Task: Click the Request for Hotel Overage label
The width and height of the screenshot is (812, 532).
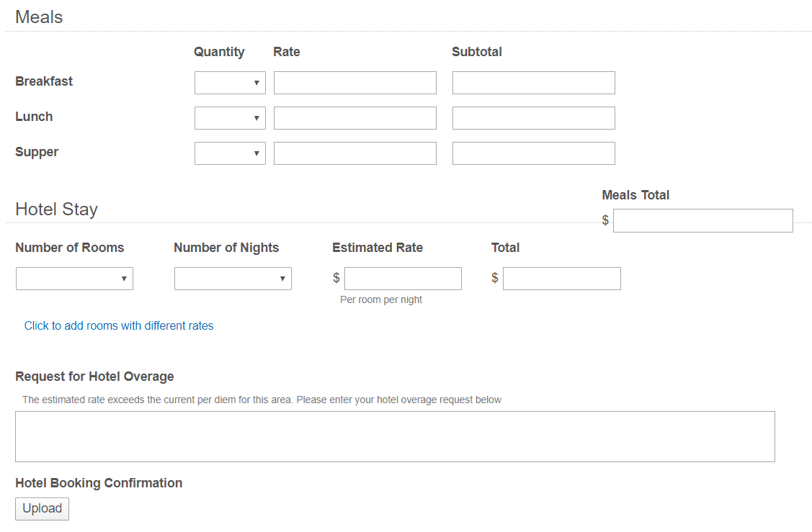Action: pos(94,377)
